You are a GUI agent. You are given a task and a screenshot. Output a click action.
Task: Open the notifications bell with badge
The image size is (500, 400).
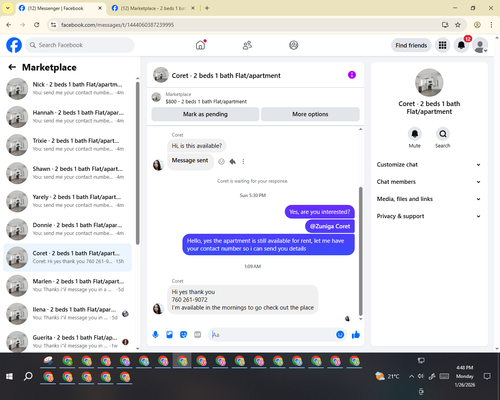461,45
